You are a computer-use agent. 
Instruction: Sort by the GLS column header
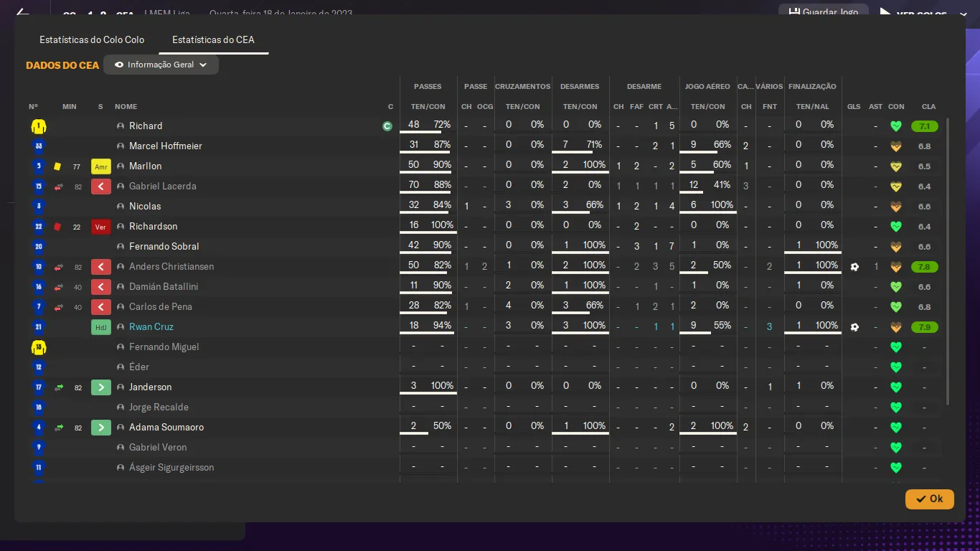854,107
